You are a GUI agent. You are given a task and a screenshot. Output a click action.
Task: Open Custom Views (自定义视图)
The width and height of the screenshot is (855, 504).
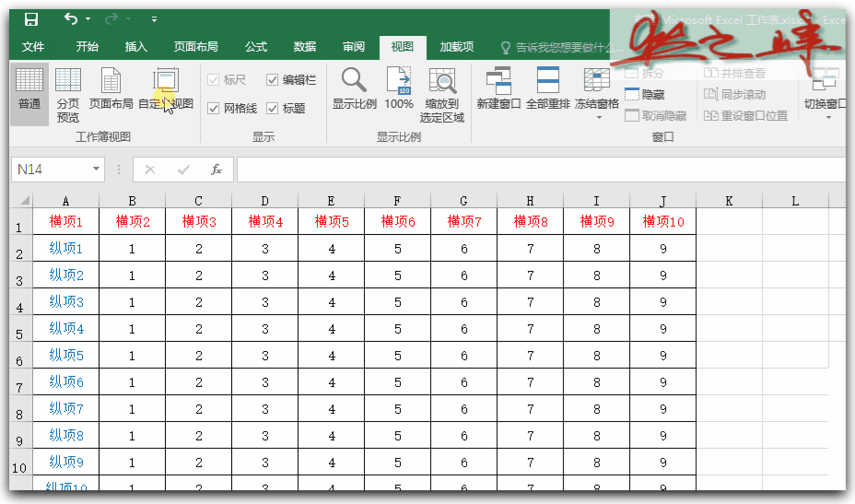tap(166, 88)
